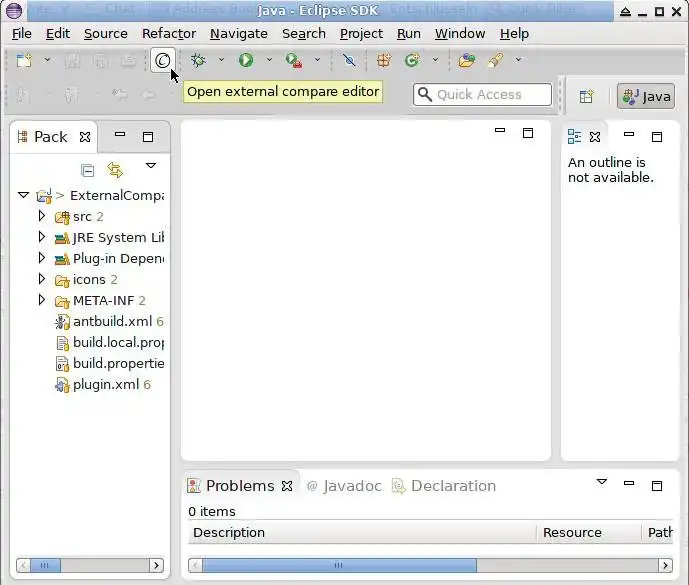
Task: Click the Search flashlight toolbar icon
Action: tap(495, 60)
